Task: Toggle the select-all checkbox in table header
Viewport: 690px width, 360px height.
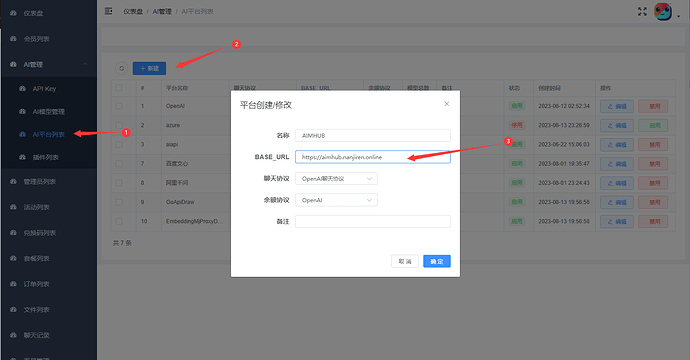Action: [x=119, y=88]
